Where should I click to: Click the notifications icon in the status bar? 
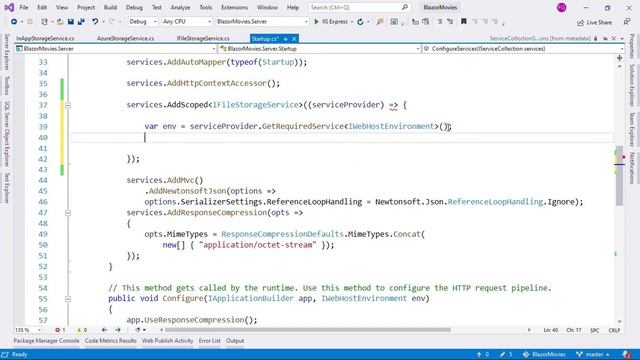click(x=627, y=354)
